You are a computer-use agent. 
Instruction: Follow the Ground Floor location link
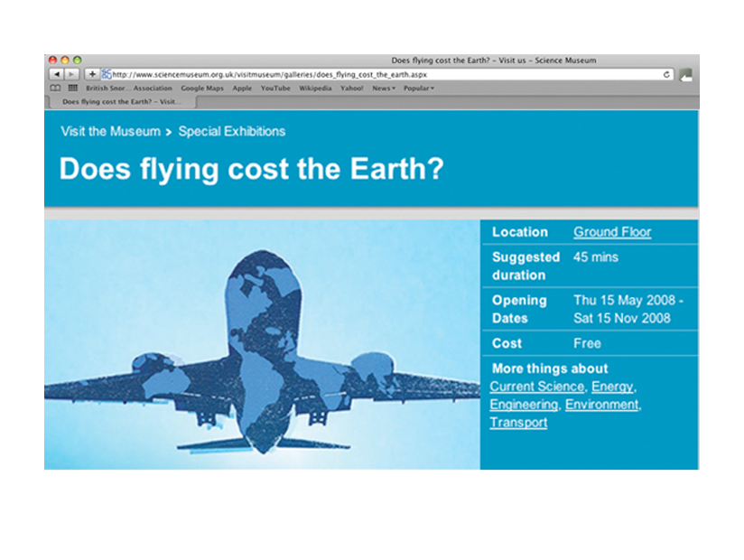(x=612, y=232)
